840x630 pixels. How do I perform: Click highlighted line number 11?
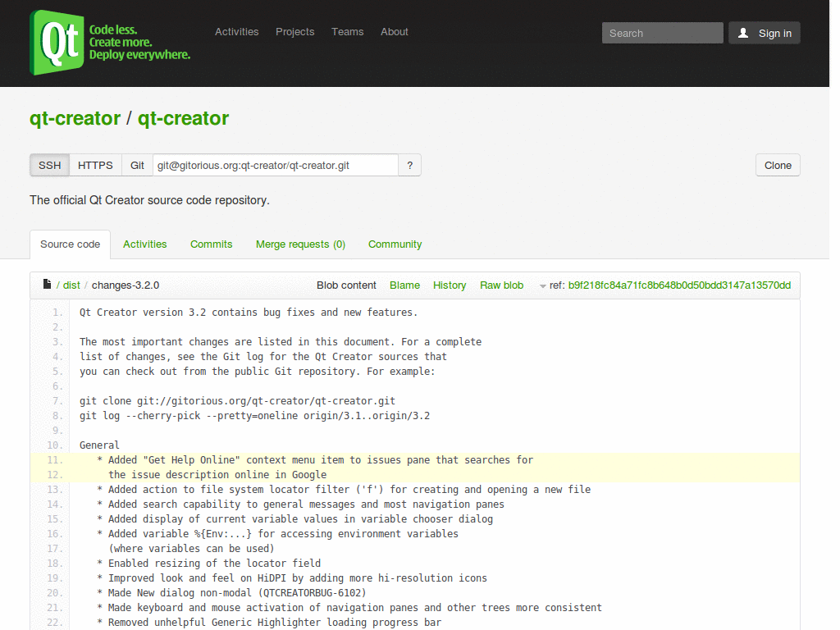point(55,460)
